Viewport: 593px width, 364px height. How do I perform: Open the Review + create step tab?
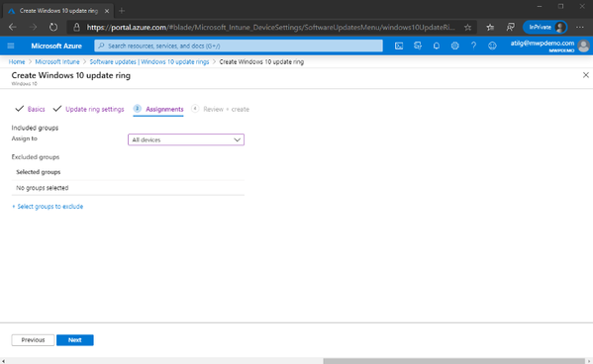pos(226,109)
